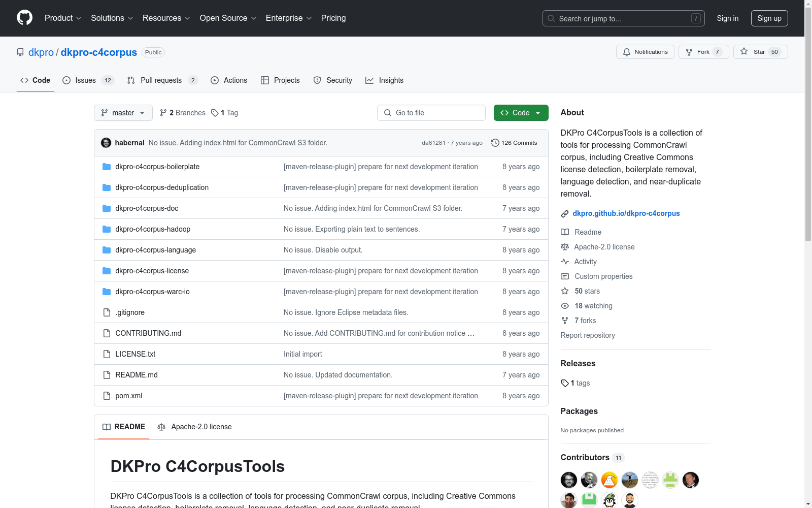Click the magnifier icon in the search bar
Image resolution: width=812 pixels, height=508 pixels.
551,18
